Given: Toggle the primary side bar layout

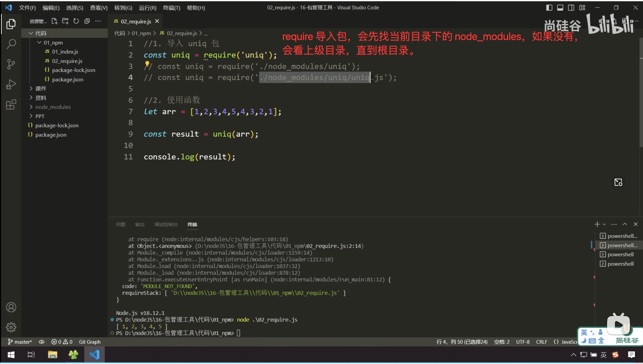Looking at the screenshot, I should coord(549,8).
